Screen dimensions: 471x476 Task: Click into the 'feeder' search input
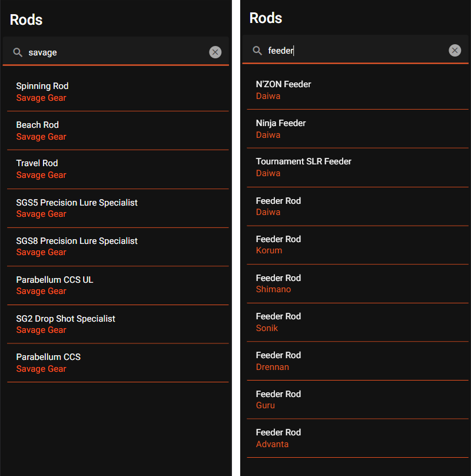click(x=355, y=51)
